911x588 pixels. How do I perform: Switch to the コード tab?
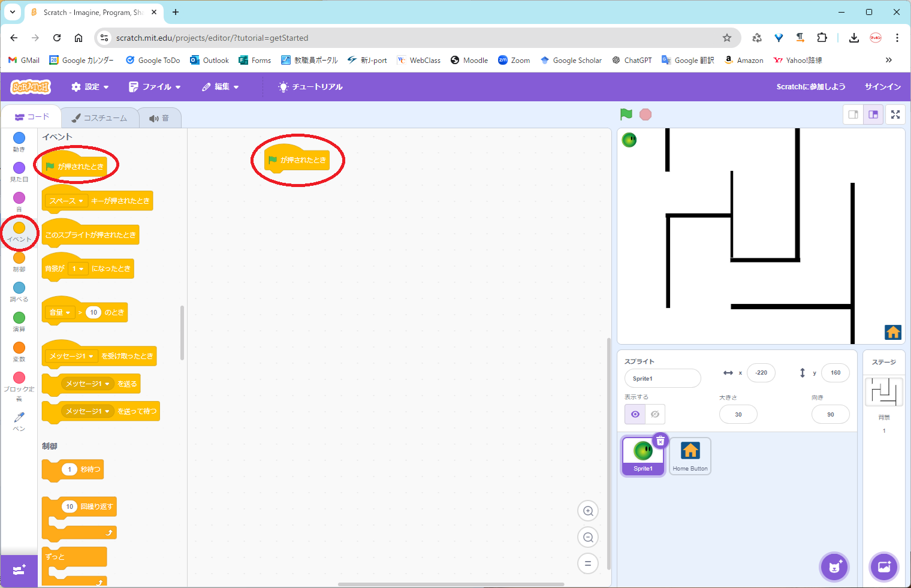(x=32, y=117)
